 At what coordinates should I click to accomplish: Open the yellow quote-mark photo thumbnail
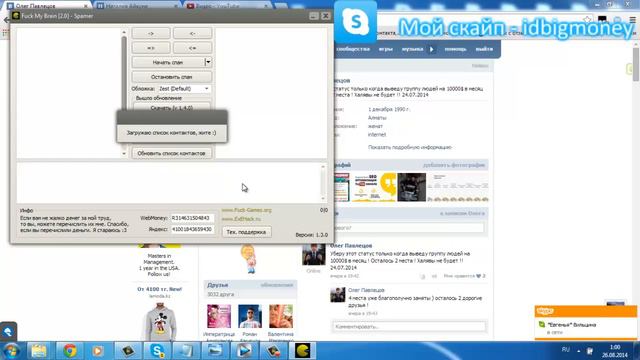pos(374,187)
